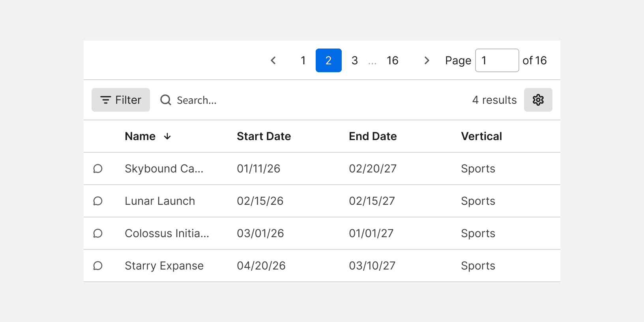Open comment for Colossus Initia... row
This screenshot has height=322, width=644.
click(98, 234)
